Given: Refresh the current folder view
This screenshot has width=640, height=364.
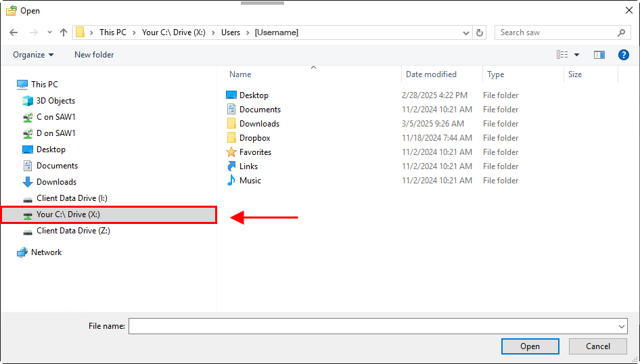Looking at the screenshot, I should (480, 32).
